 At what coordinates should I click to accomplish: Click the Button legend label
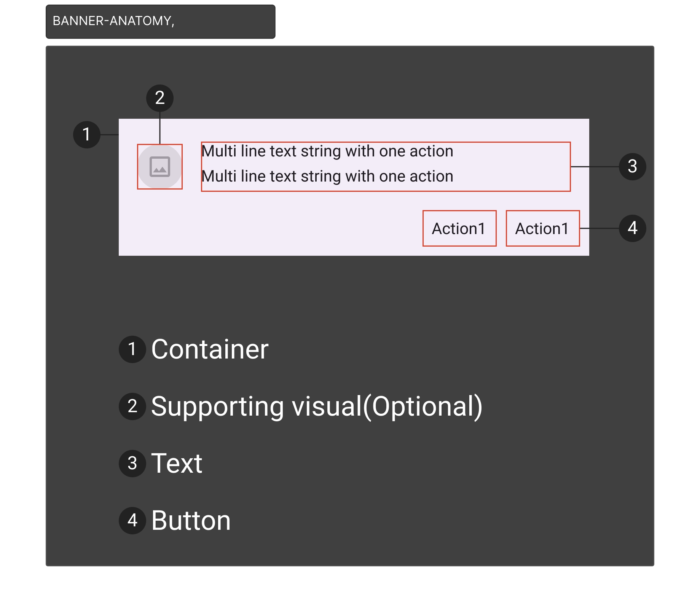[191, 520]
